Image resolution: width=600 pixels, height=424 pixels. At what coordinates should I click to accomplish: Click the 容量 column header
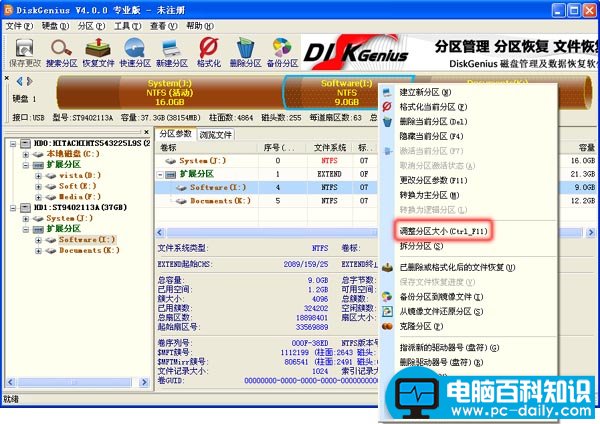click(586, 148)
